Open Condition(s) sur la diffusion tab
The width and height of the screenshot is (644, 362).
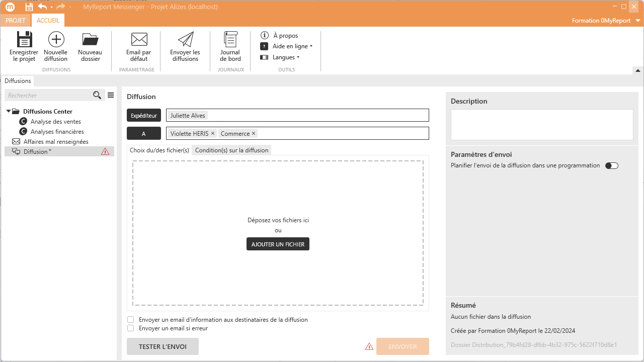[x=231, y=150]
